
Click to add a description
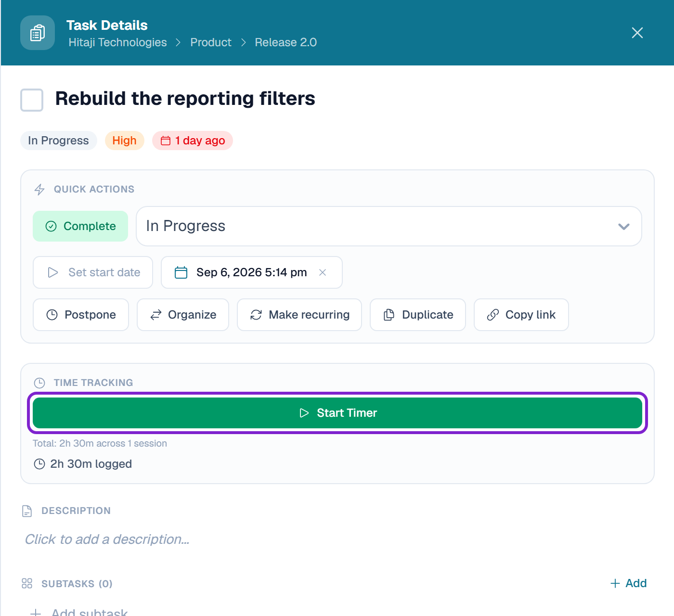(x=107, y=539)
